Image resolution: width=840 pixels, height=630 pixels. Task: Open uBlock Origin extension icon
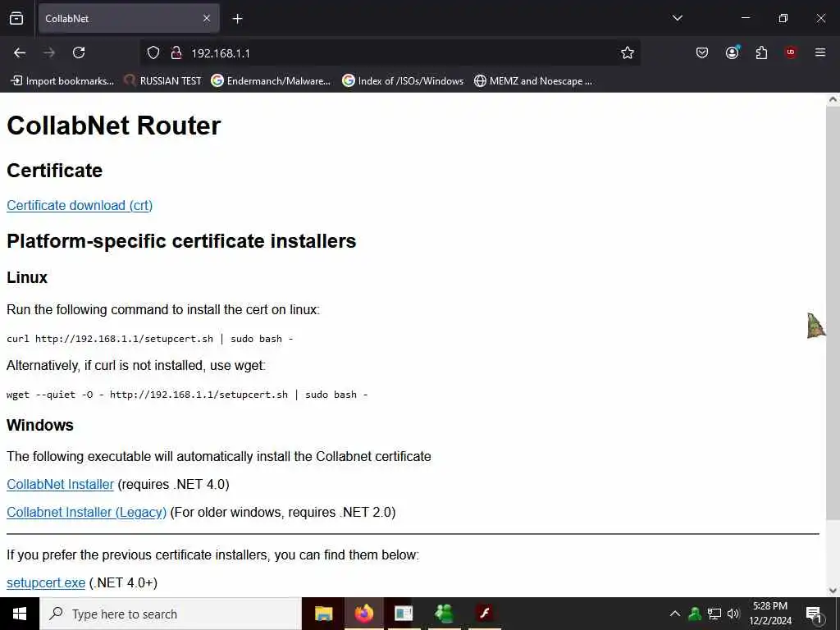pyautogui.click(x=791, y=52)
